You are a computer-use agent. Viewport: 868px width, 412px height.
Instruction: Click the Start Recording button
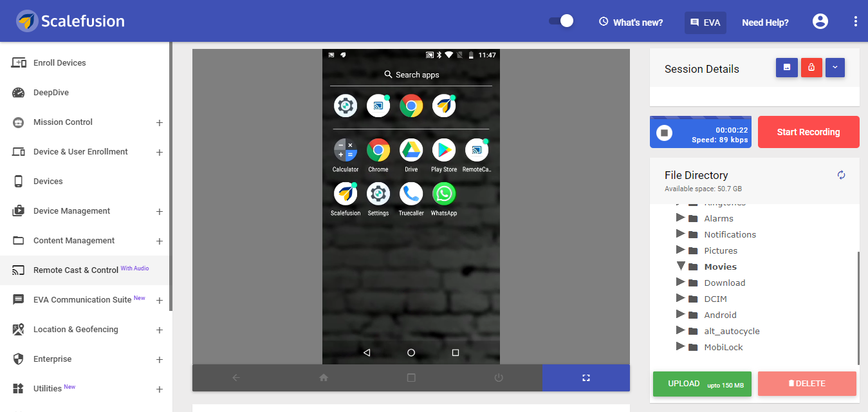pos(808,132)
